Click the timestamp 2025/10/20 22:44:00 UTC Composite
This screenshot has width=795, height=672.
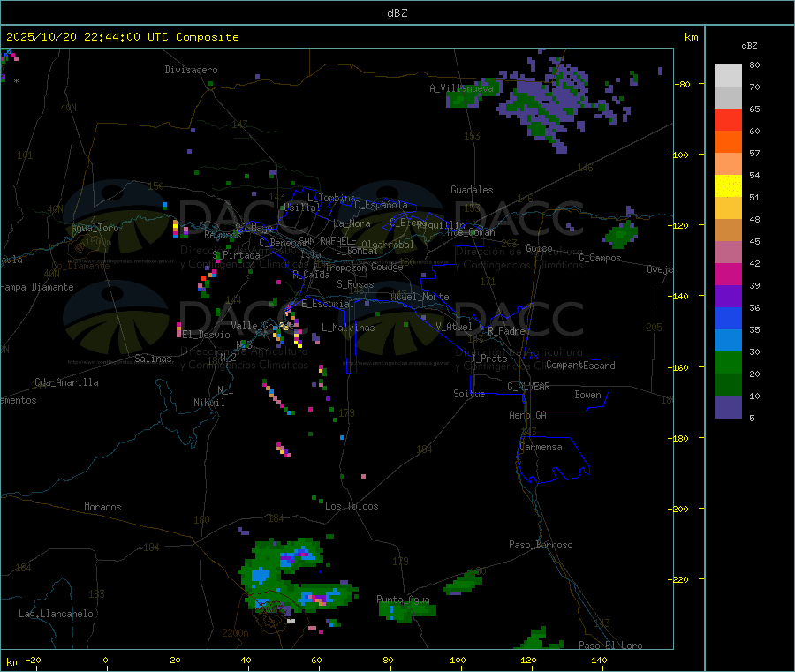tap(122, 37)
